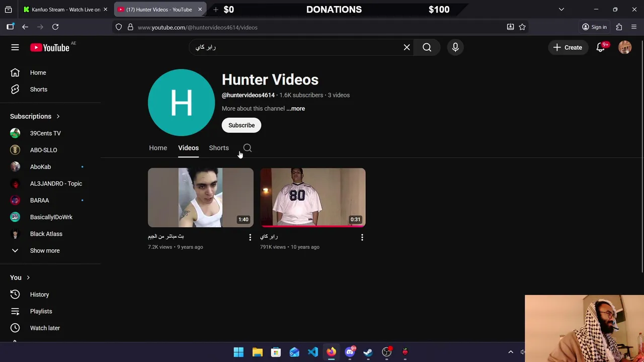Image resolution: width=644 pixels, height=362 pixels.
Task: Open Discord from the taskbar
Action: (x=350, y=352)
